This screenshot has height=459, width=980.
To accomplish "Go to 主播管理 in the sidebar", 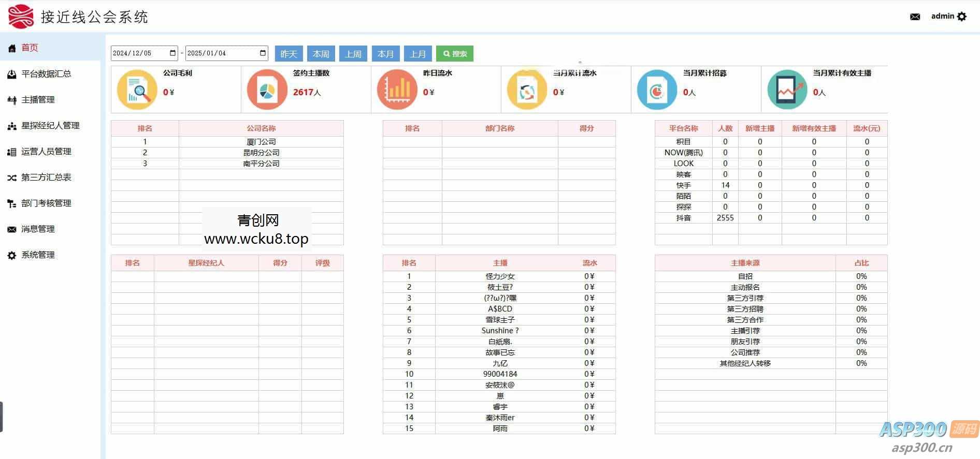I will tap(38, 100).
